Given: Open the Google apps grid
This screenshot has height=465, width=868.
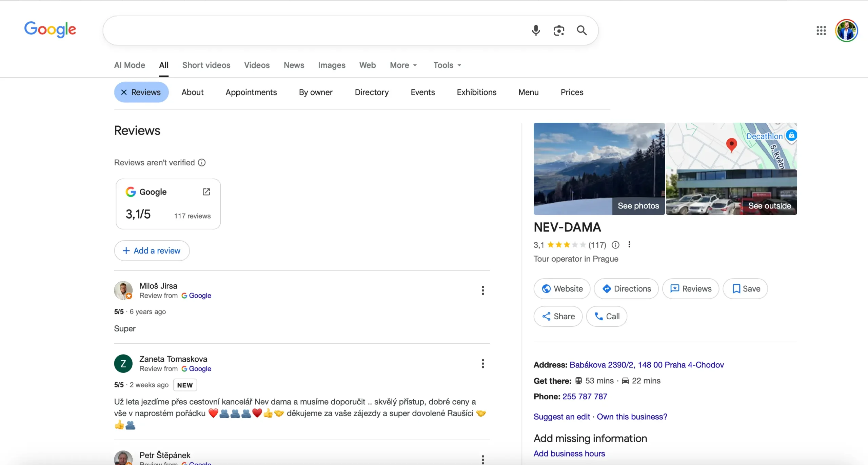Looking at the screenshot, I should (821, 31).
